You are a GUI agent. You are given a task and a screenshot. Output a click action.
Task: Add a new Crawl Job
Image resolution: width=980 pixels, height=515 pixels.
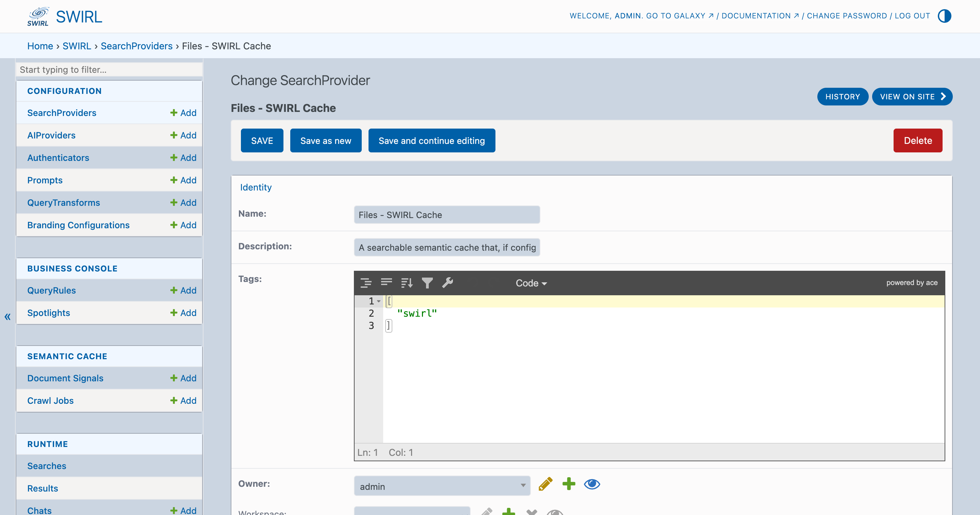pyautogui.click(x=183, y=401)
